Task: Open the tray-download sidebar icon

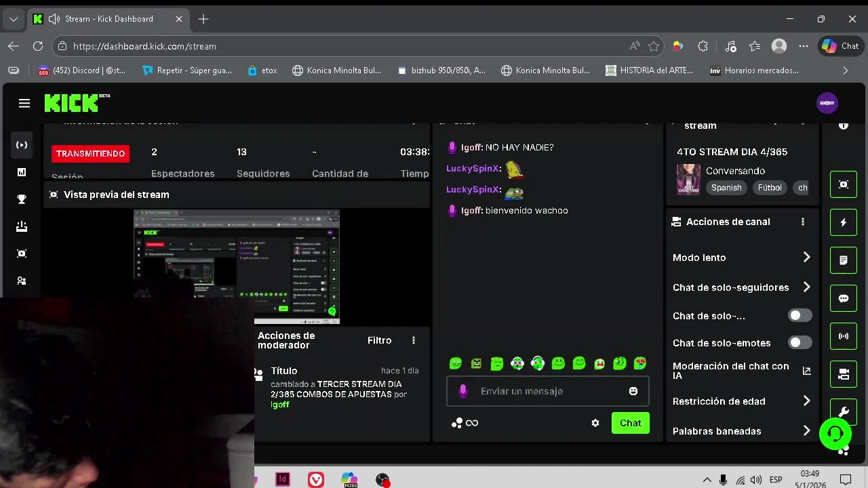Action: click(x=22, y=226)
